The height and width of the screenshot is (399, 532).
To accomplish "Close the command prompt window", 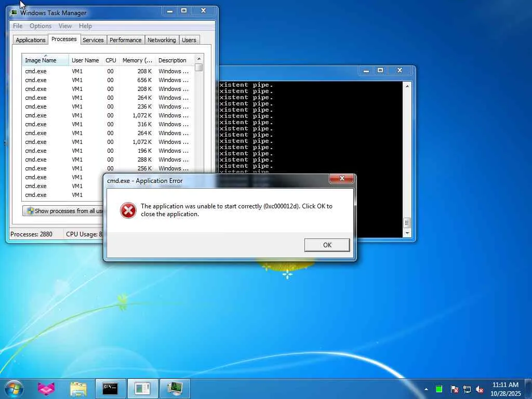I will click(400, 71).
